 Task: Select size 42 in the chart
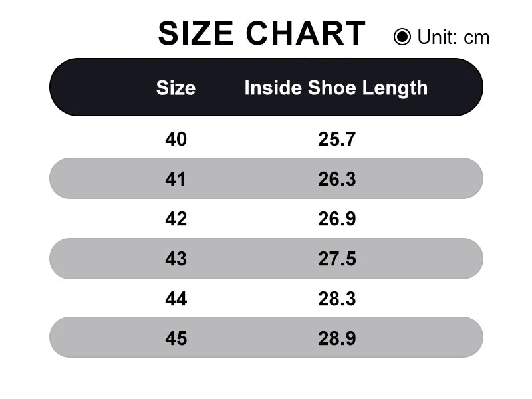(x=176, y=219)
